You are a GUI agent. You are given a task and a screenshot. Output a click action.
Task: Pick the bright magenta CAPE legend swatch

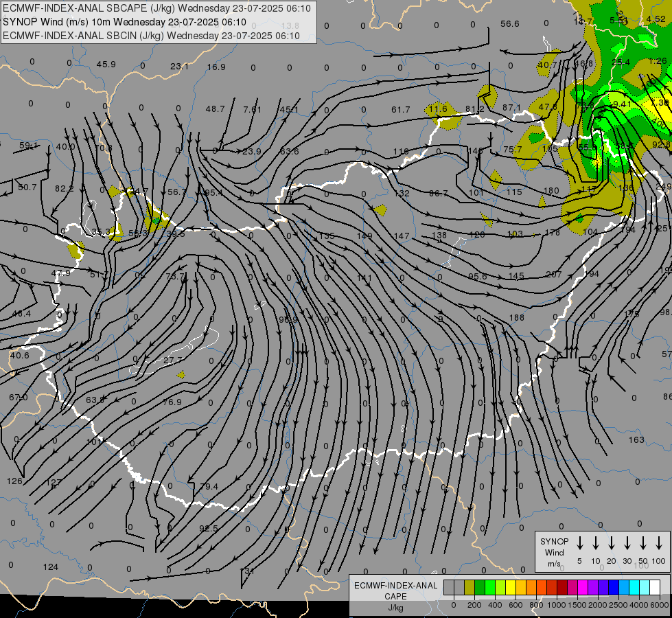tap(583, 587)
